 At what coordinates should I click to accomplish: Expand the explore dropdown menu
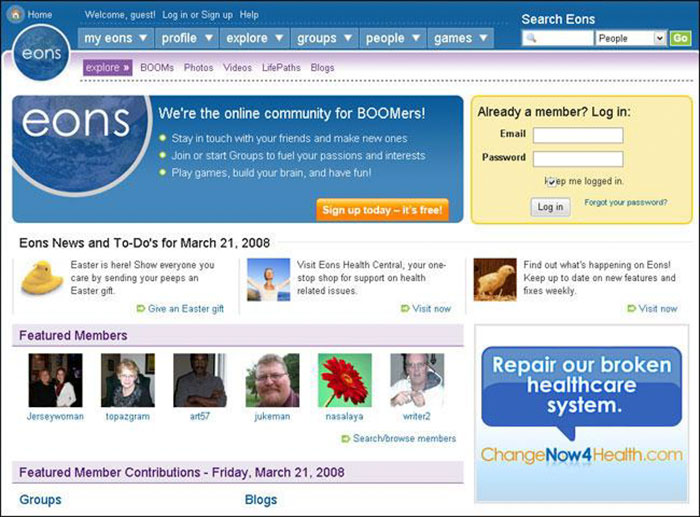254,38
